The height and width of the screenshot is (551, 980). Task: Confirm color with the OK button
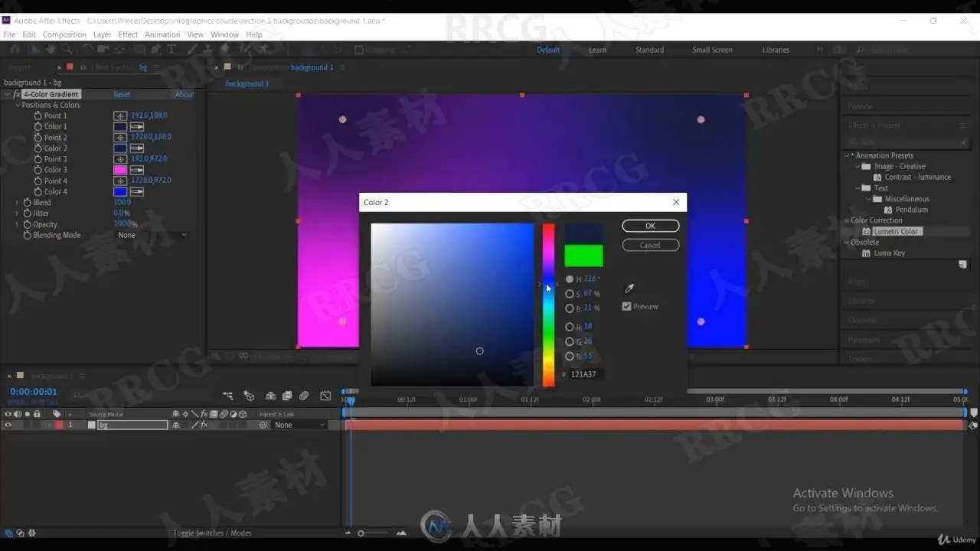tap(650, 226)
